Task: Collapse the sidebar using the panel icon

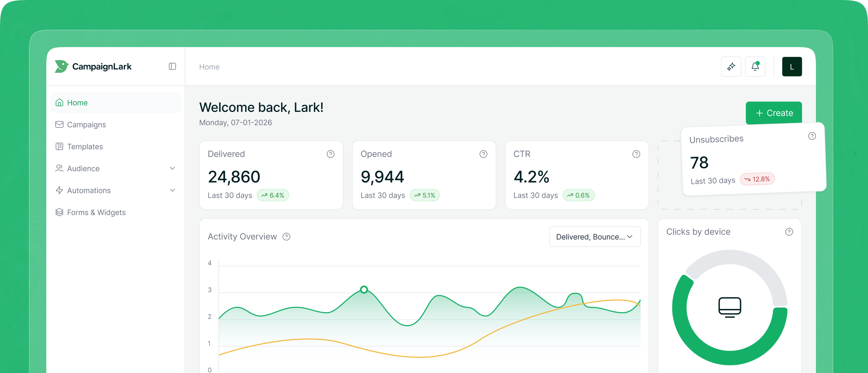Action: [172, 66]
